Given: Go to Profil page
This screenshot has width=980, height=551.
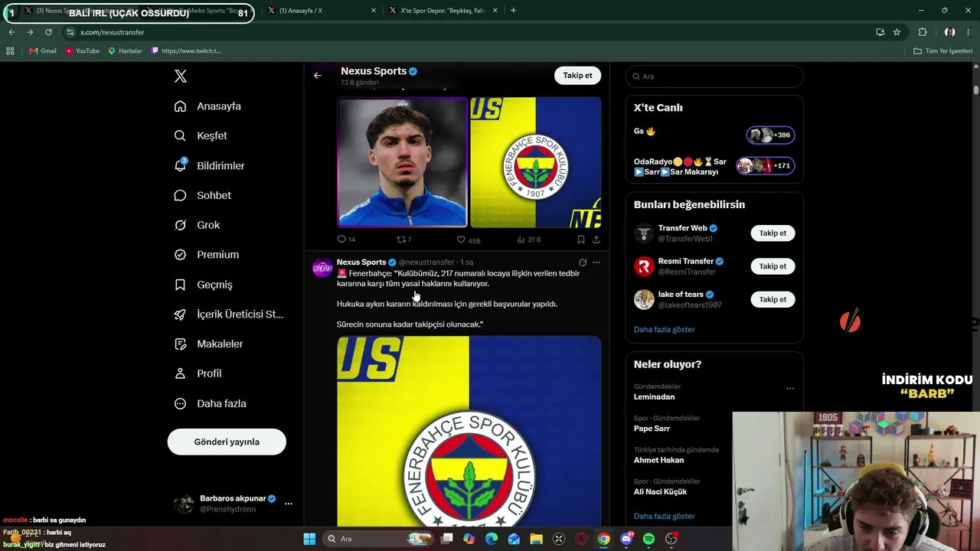Looking at the screenshot, I should click(x=198, y=373).
